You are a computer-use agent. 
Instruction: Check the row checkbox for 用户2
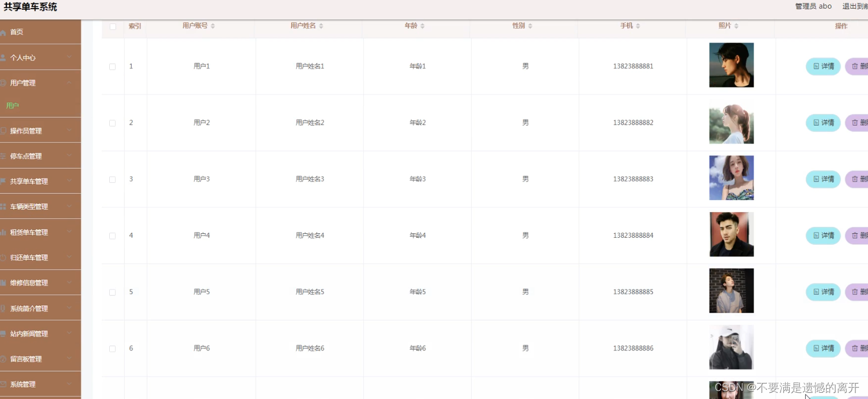(x=113, y=123)
